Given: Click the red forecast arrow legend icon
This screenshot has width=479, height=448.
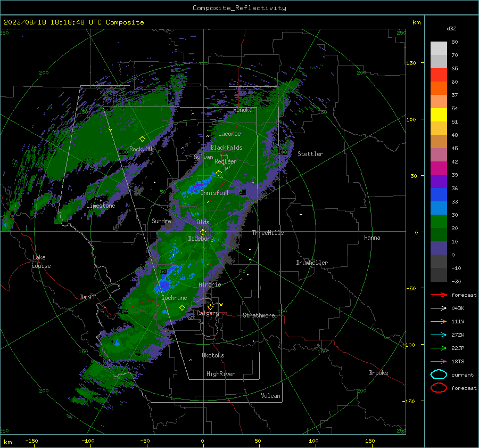Looking at the screenshot, I should (x=439, y=295).
